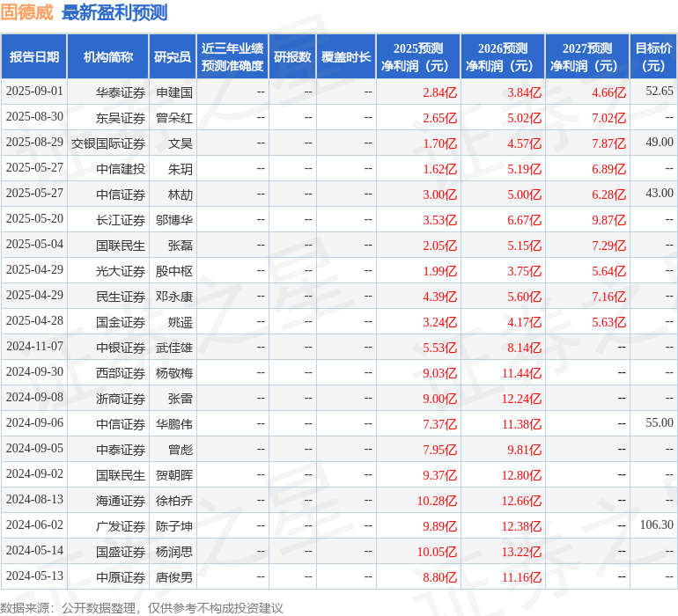Click the 12.24亿 forecast value
This screenshot has height=616, width=678.
[521, 399]
